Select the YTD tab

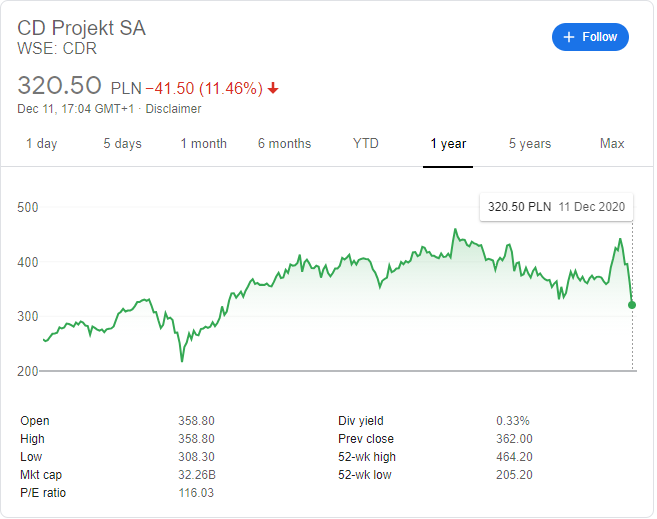pos(366,144)
